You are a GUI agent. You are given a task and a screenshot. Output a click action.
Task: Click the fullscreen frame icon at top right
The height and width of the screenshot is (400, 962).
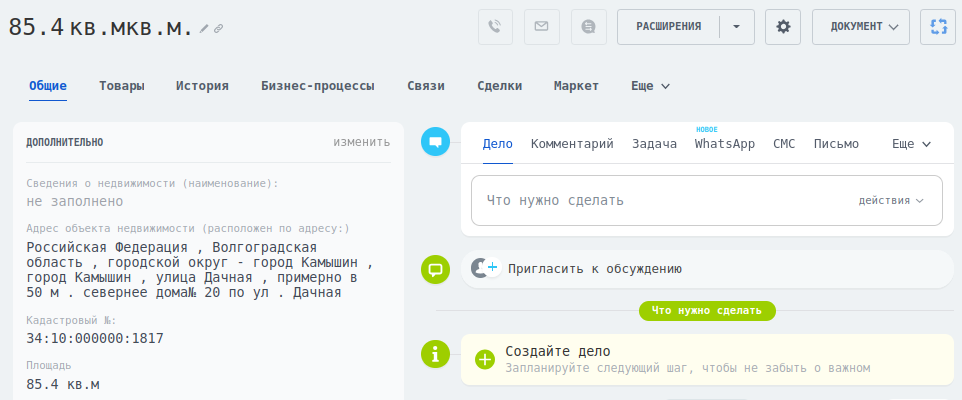937,27
